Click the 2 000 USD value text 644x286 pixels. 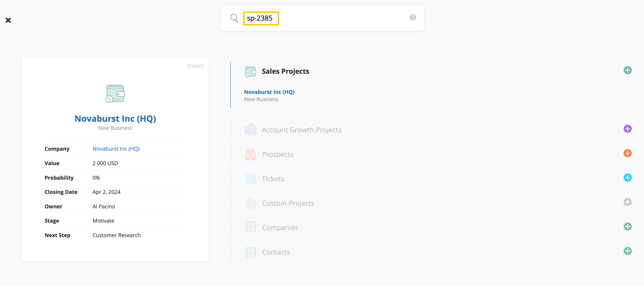coord(105,163)
